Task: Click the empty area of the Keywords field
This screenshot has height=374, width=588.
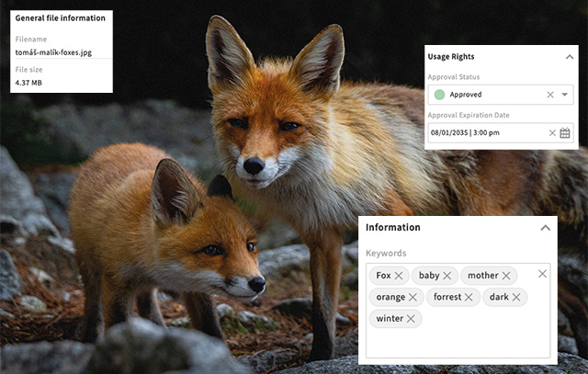Action: coord(458,344)
